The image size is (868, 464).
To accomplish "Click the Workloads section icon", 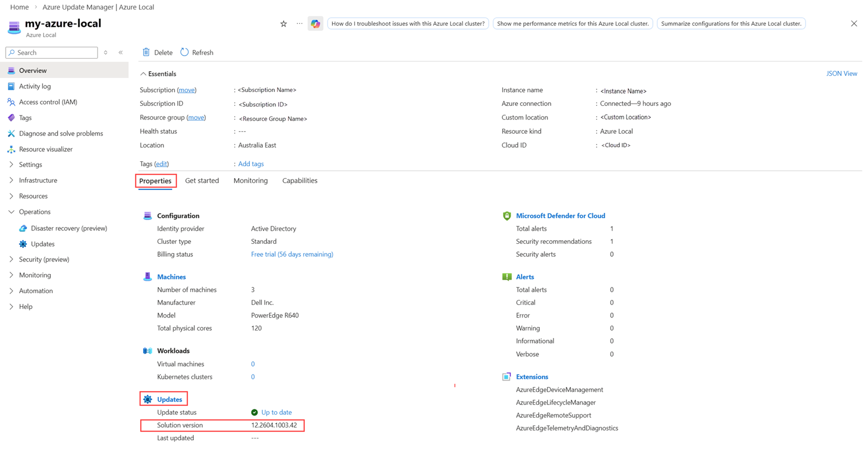I will tap(148, 351).
